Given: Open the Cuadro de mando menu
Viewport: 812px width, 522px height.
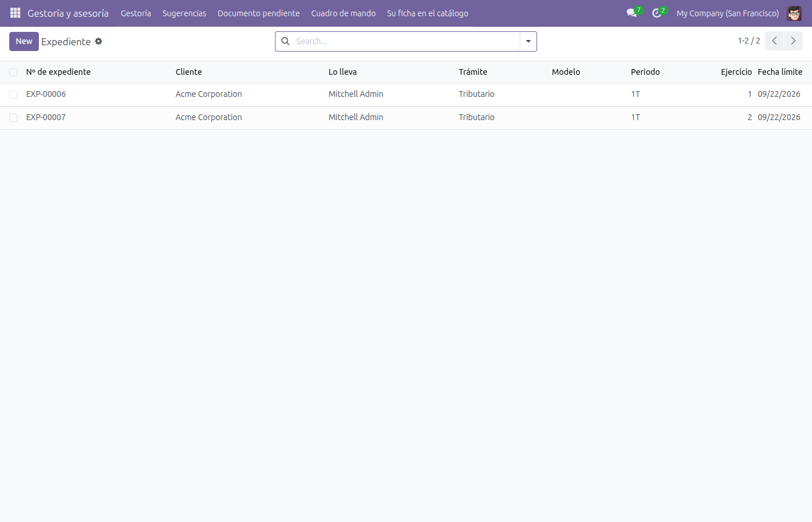Looking at the screenshot, I should [343, 13].
